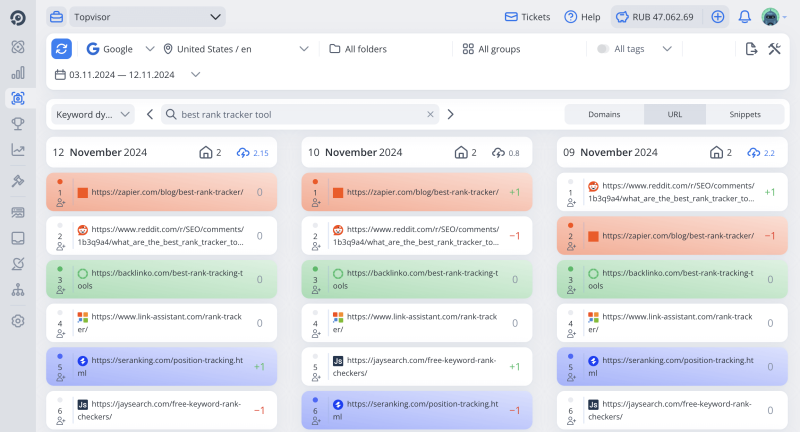Toggle the All tags switch
The height and width of the screenshot is (432, 800).
coord(603,49)
